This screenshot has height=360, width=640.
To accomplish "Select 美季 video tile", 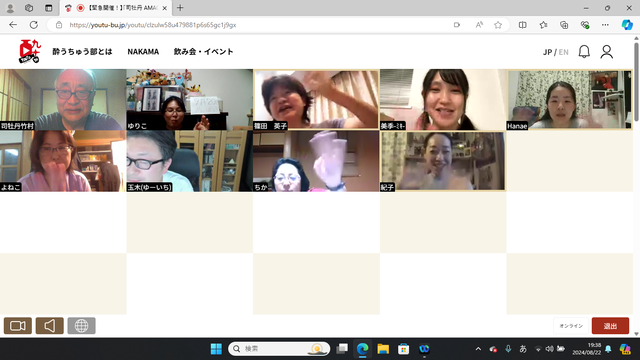I will click(x=443, y=100).
